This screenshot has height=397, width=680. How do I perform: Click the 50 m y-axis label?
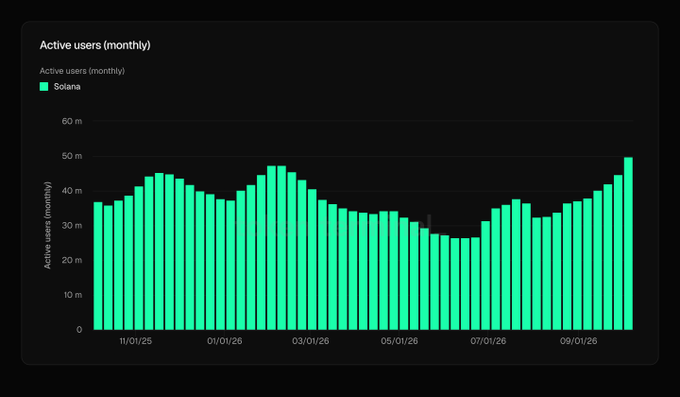point(72,156)
